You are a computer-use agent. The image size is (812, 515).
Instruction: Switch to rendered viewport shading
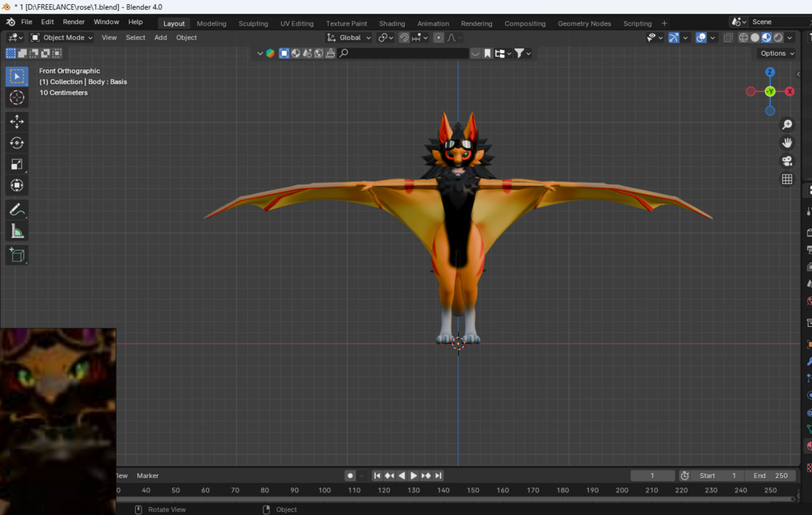coord(780,37)
